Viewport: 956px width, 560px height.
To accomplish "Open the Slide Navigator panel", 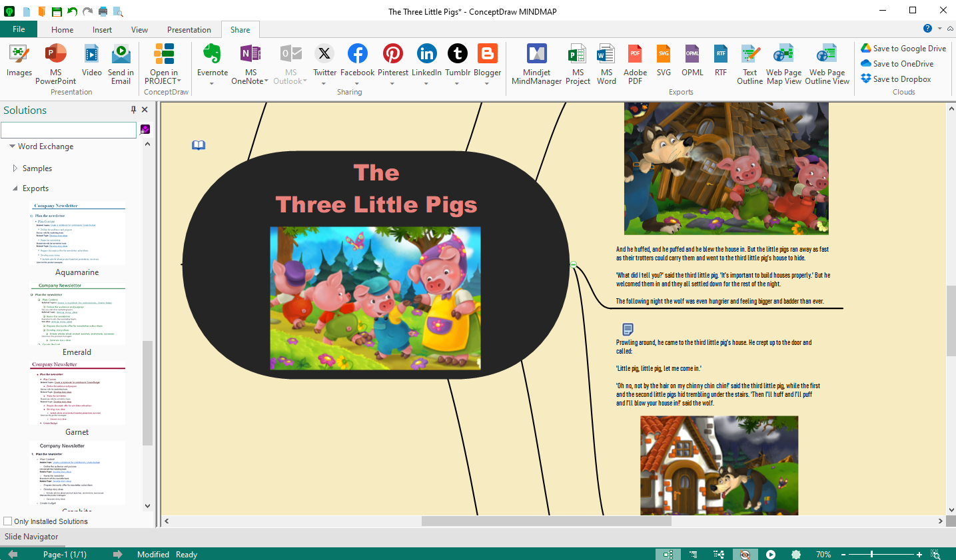I will [31, 537].
